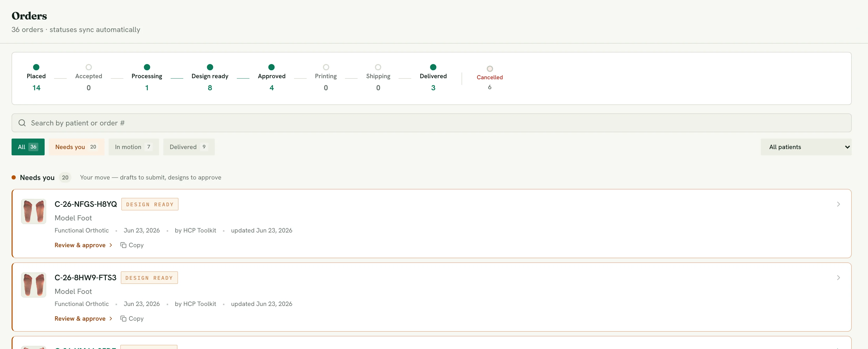Click the Placed count 14
This screenshot has height=349, width=868.
point(36,88)
